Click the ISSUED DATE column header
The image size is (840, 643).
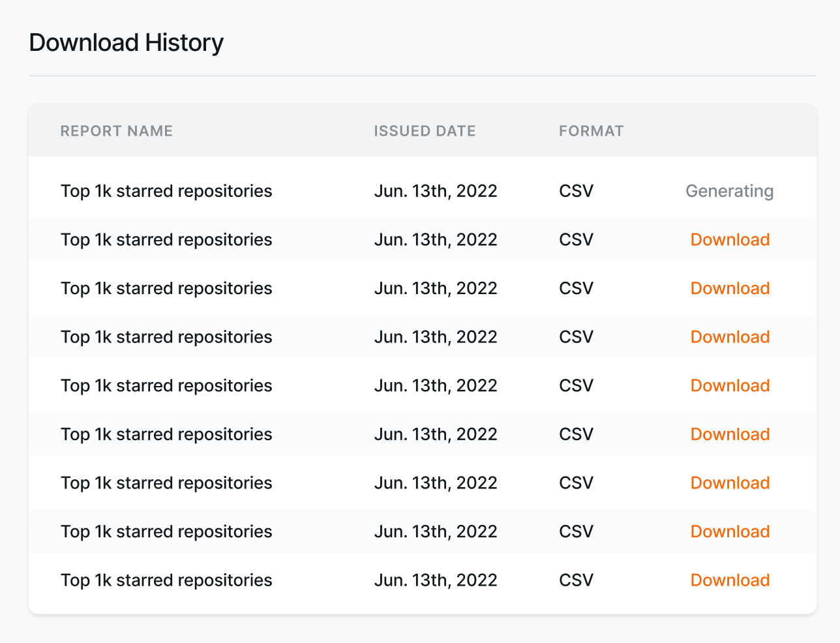[425, 130]
